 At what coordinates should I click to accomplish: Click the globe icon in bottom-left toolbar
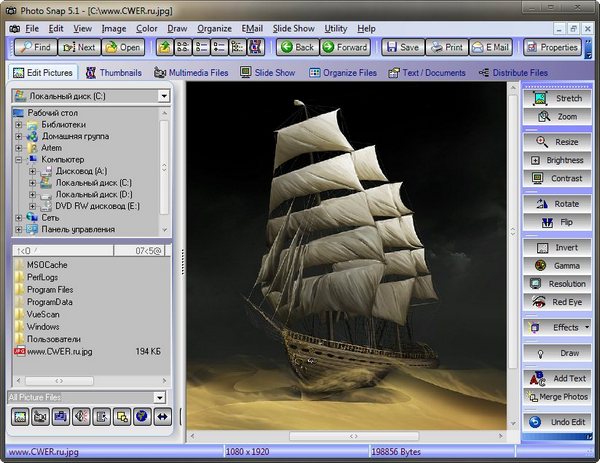pos(142,416)
